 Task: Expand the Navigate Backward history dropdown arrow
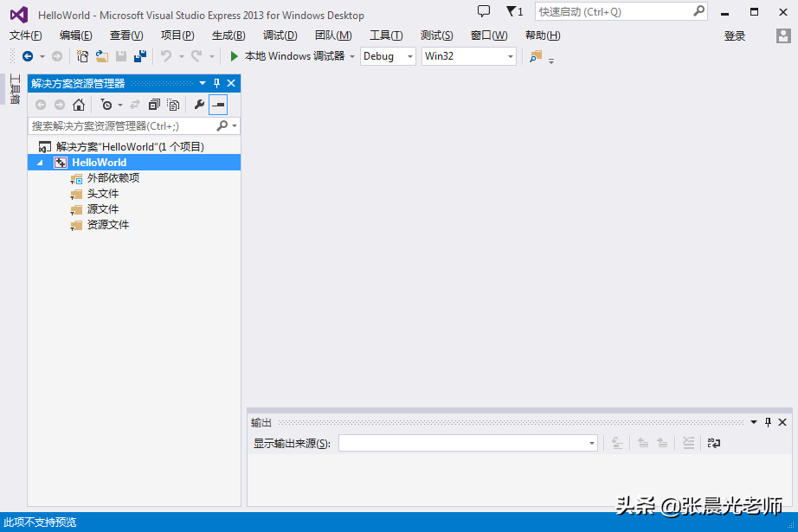(x=42, y=56)
